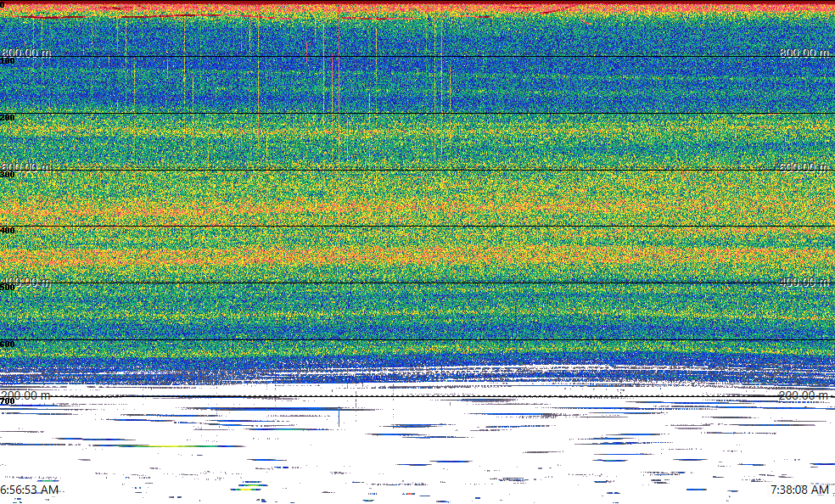
Task: Click the 200.00 m label on the right edge
Action: tap(804, 395)
